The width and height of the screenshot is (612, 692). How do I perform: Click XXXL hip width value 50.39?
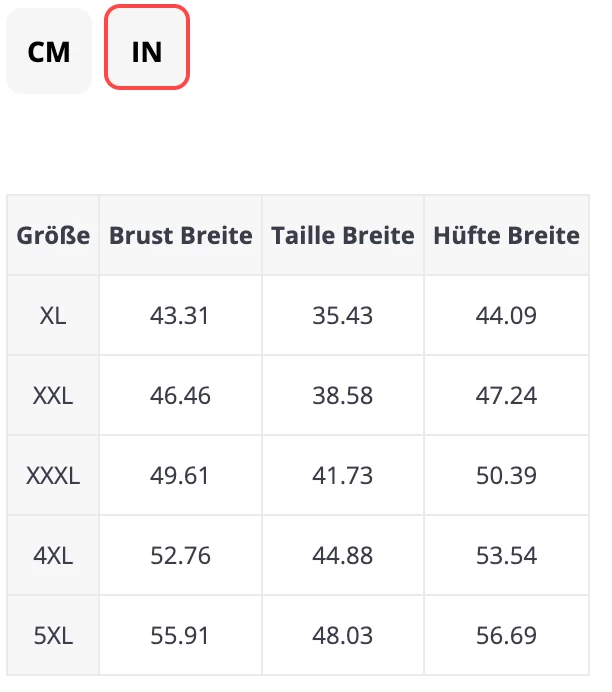pos(507,475)
